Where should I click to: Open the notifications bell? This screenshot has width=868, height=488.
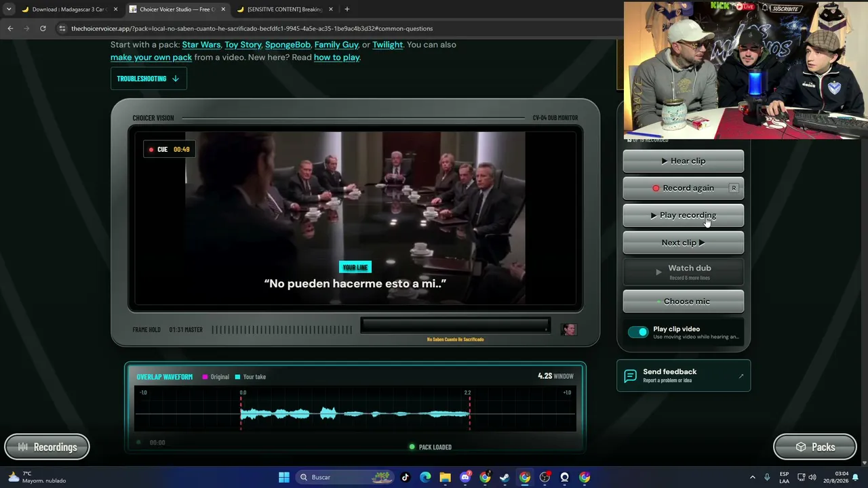856,477
